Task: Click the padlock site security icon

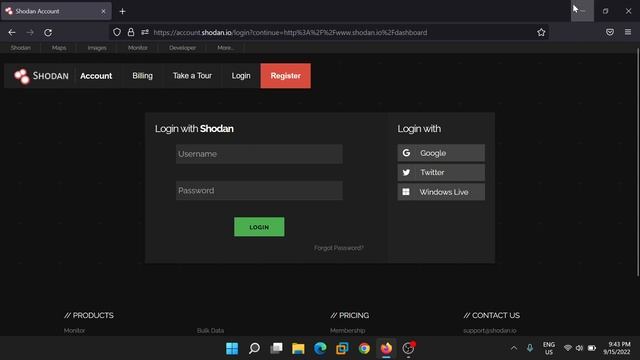Action: click(x=131, y=32)
